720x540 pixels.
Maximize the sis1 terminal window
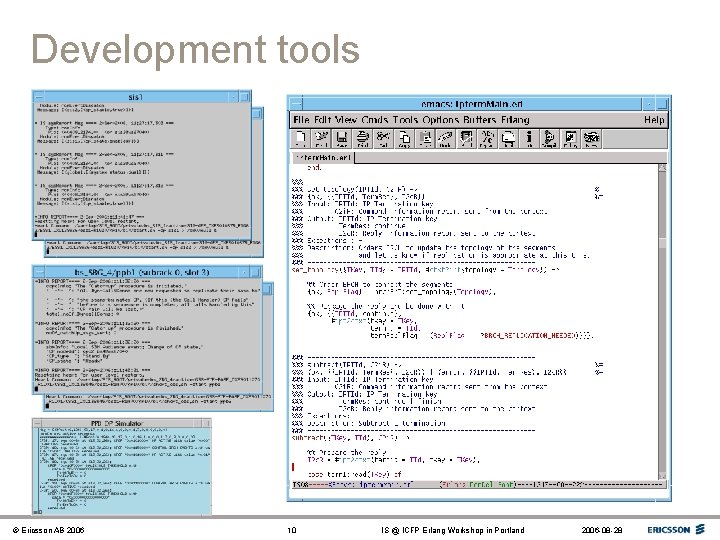click(x=245, y=97)
